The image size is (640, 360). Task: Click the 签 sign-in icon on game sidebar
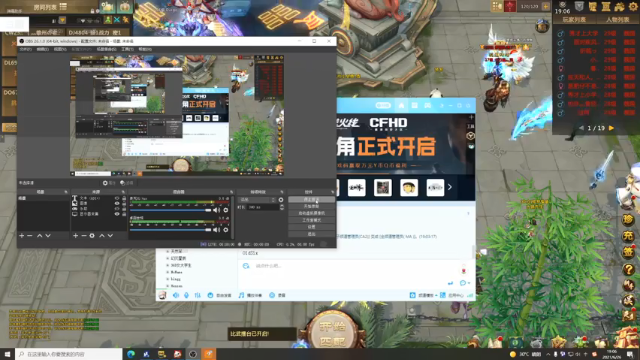628,253
